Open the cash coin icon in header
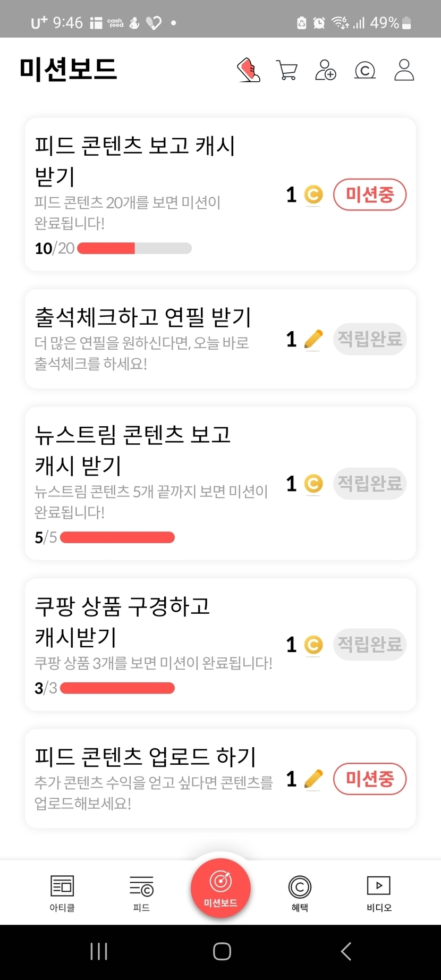This screenshot has width=441, height=980. [365, 70]
